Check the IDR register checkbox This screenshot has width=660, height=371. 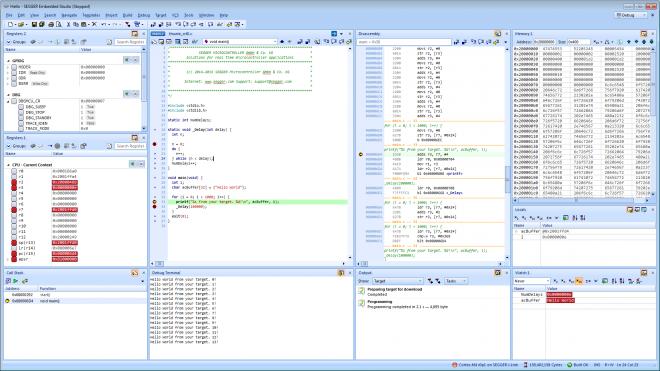point(14,72)
